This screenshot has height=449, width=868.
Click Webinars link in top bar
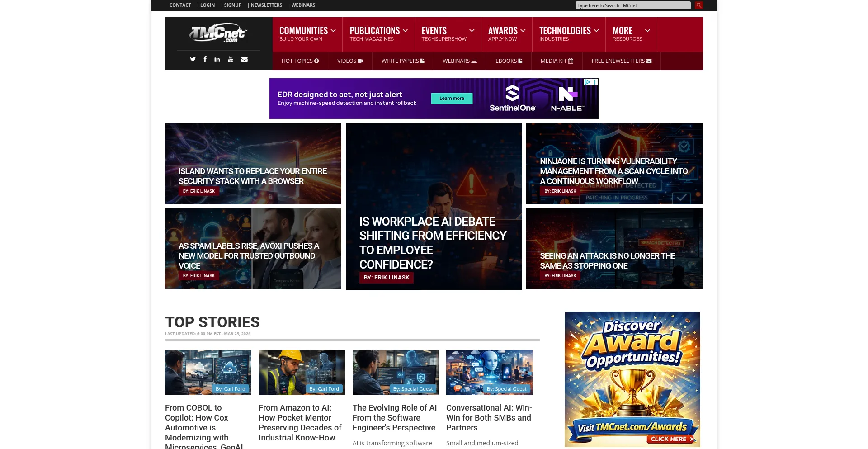point(303,5)
